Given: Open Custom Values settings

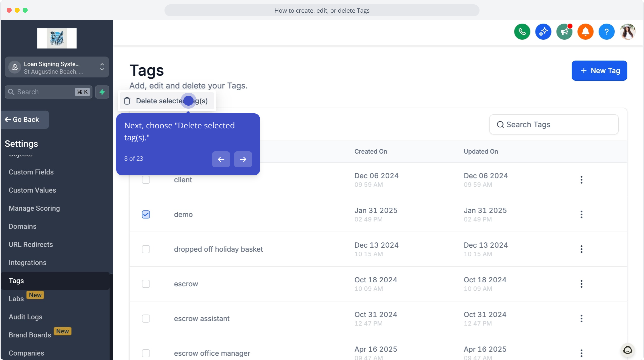Looking at the screenshot, I should click(x=32, y=190).
